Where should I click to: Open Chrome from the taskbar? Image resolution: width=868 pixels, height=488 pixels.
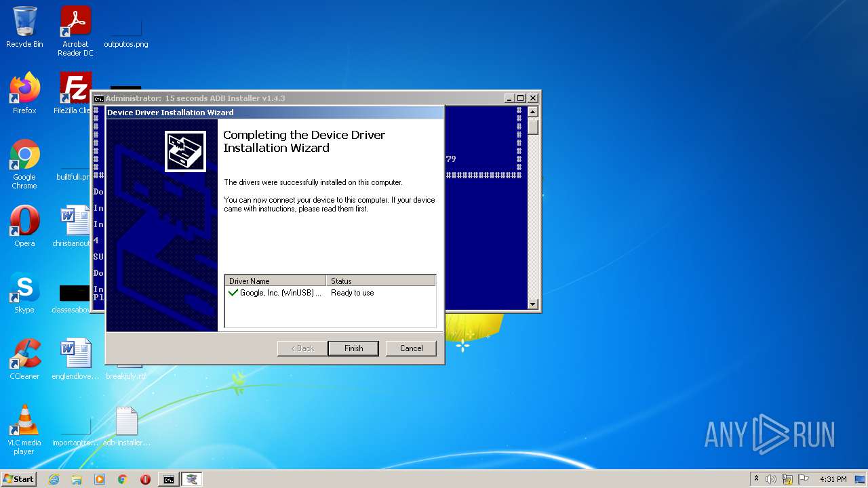[123, 479]
